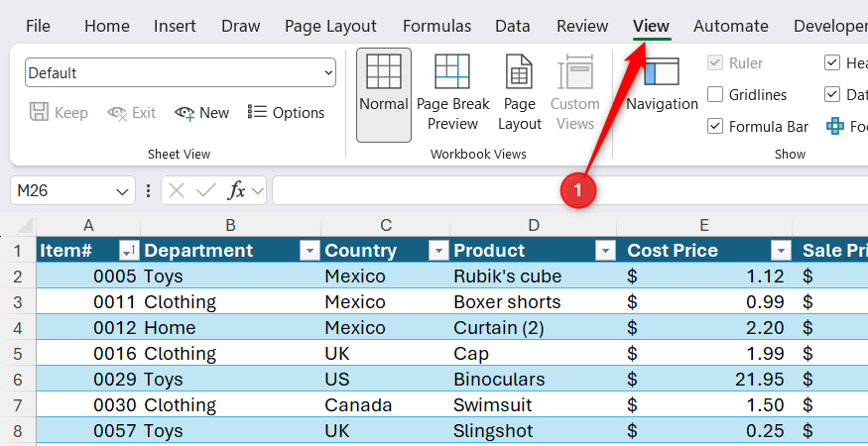Select column E header

704,225
